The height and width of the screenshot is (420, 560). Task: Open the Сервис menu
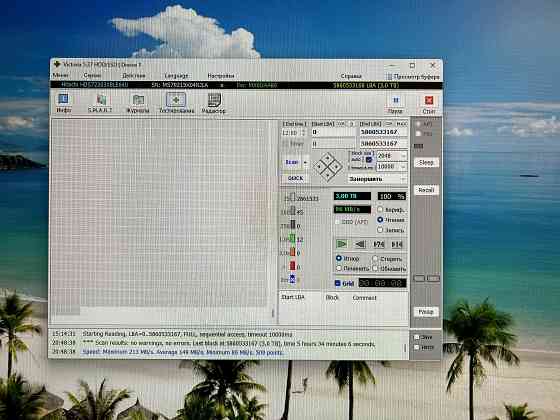point(92,76)
